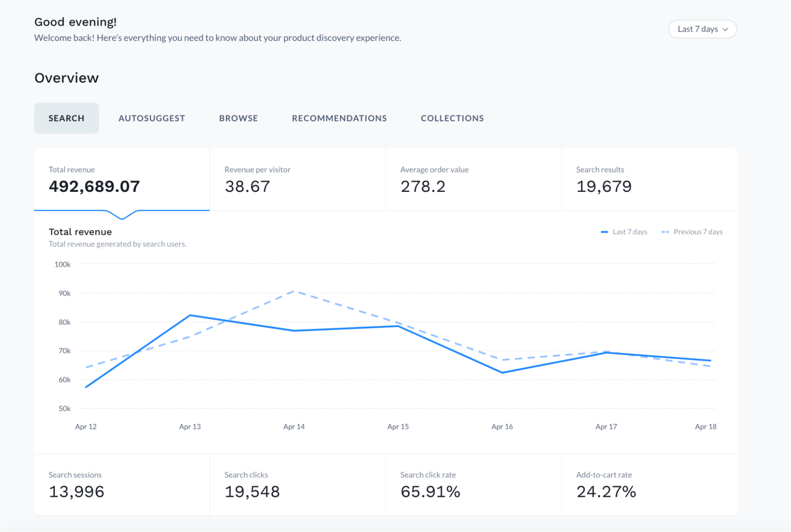791x532 pixels.
Task: Select the RECOMMENDATIONS tab
Action: click(339, 118)
